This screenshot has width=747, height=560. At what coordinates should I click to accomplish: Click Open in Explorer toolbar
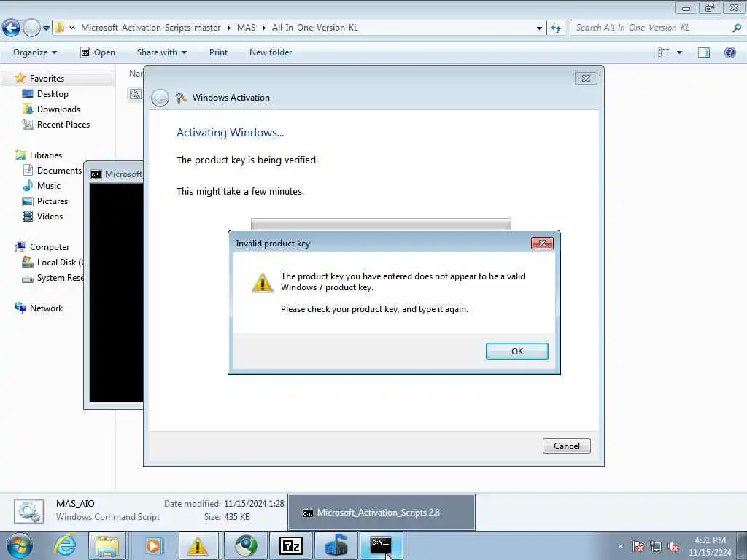(98, 52)
